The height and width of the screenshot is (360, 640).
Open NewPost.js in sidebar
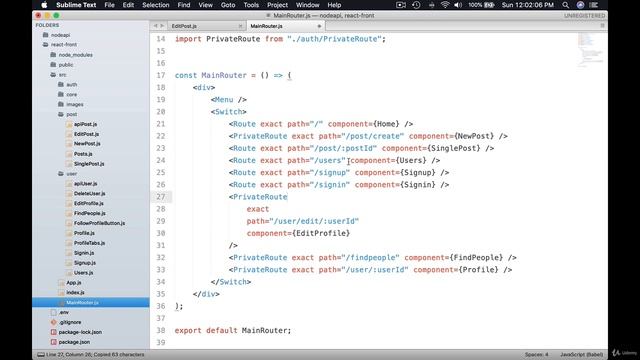[x=87, y=144]
